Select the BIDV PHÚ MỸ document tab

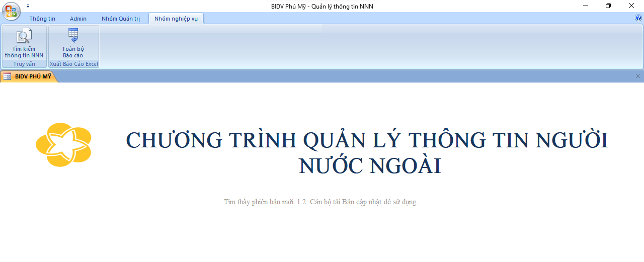click(28, 76)
